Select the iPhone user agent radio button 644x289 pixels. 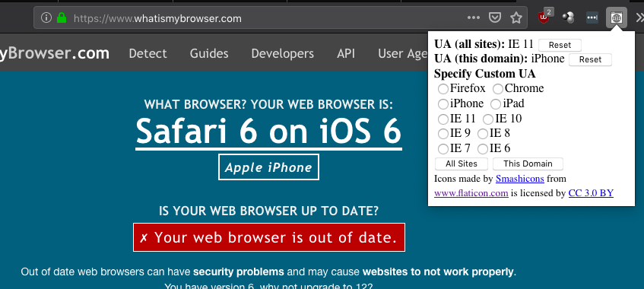443,103
